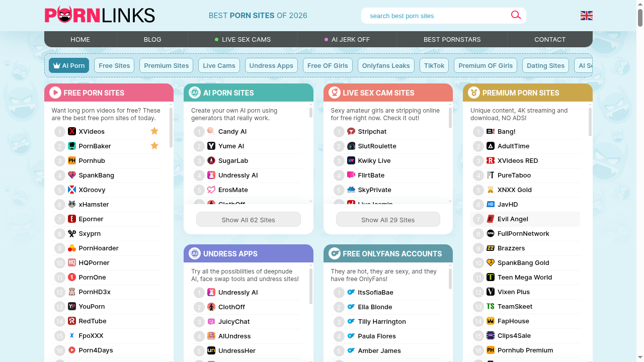Click the star icon beside PornBaker
This screenshot has height=362, width=644.
(154, 146)
